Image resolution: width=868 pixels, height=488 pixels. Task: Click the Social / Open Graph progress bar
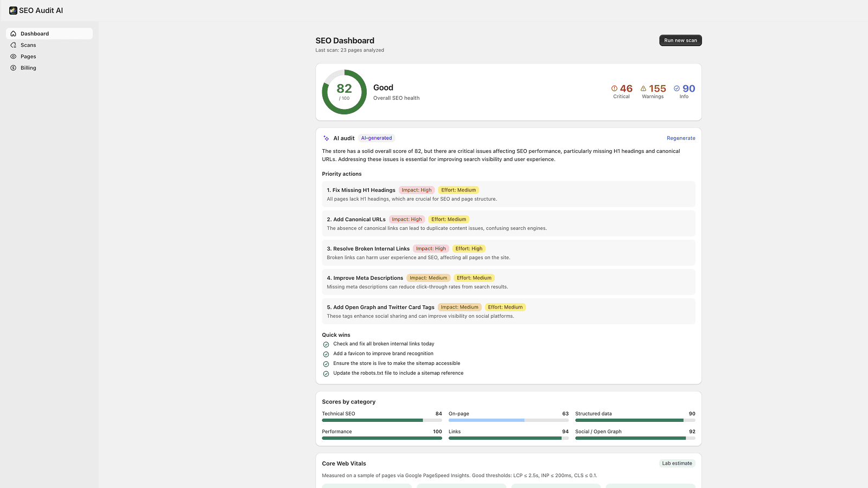635,438
